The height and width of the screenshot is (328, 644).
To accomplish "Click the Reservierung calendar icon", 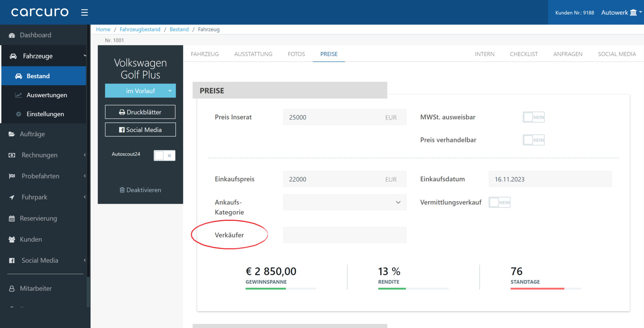I will pos(12,218).
